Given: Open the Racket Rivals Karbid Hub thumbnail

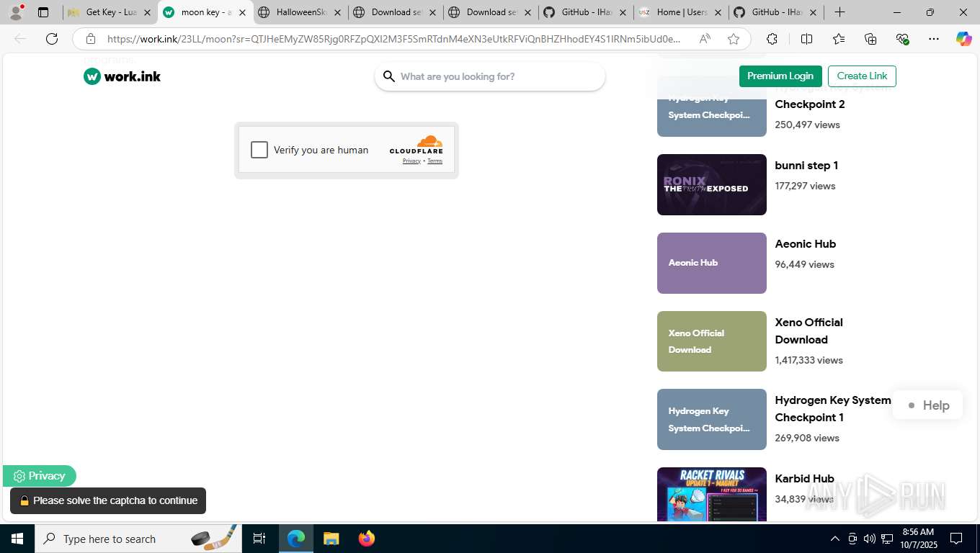Looking at the screenshot, I should [x=712, y=495].
